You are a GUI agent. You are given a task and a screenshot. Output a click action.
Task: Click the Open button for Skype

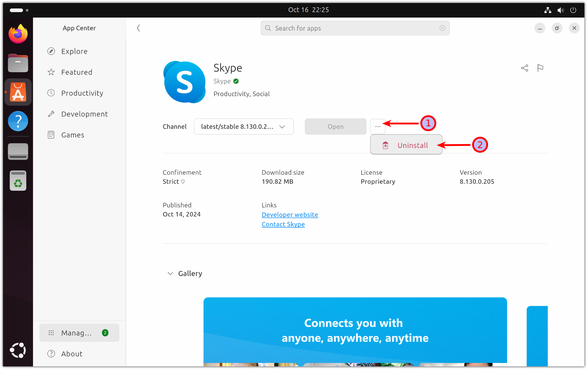[x=335, y=127]
